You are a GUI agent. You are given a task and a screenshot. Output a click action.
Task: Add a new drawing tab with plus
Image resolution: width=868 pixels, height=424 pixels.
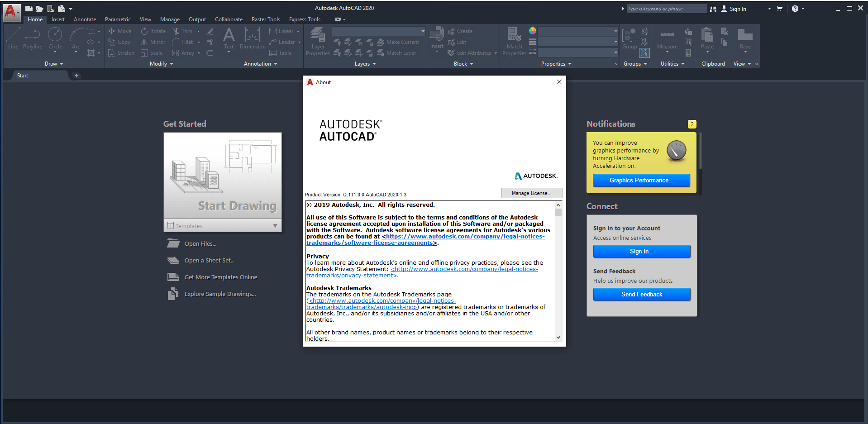click(x=76, y=76)
